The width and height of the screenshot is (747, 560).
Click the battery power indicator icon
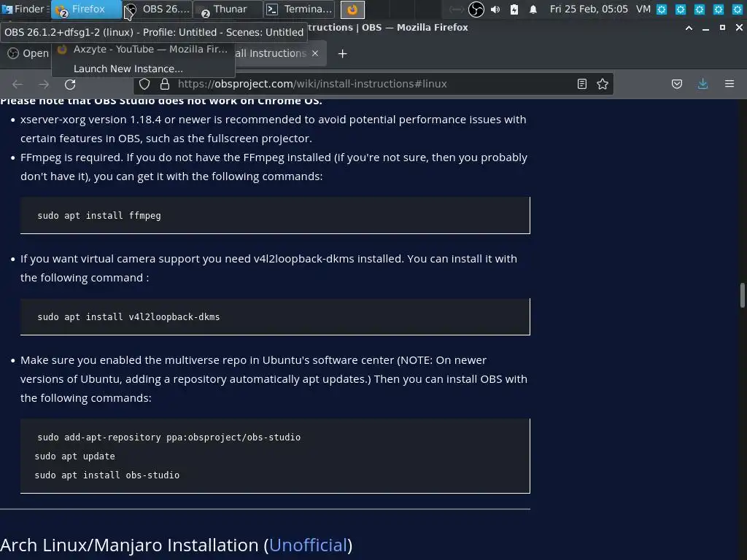coord(514,9)
